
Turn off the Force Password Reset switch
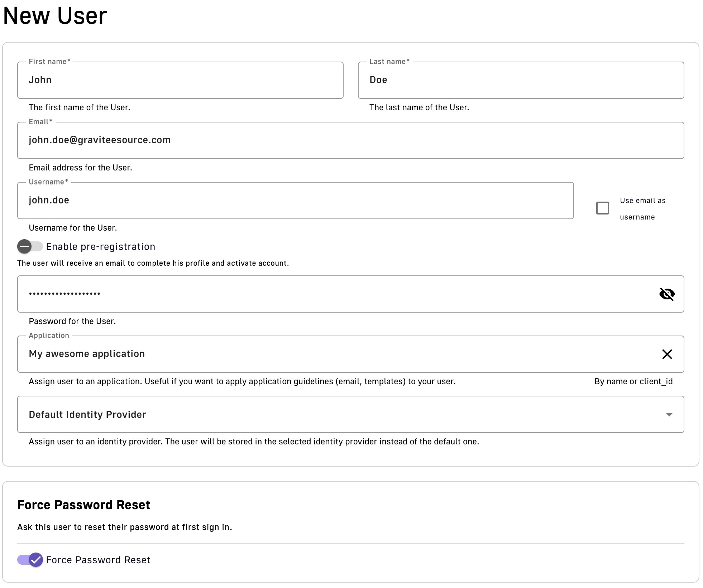click(30, 560)
